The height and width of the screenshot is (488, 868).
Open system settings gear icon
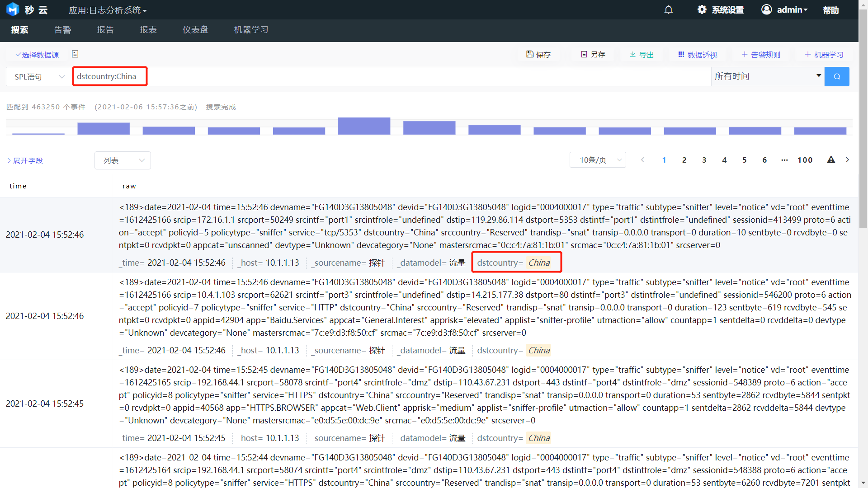[702, 9]
